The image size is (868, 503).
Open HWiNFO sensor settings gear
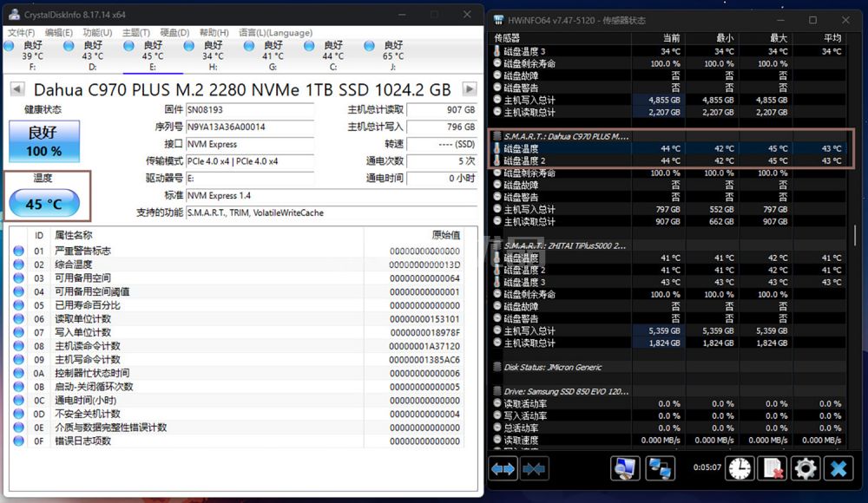click(x=806, y=468)
